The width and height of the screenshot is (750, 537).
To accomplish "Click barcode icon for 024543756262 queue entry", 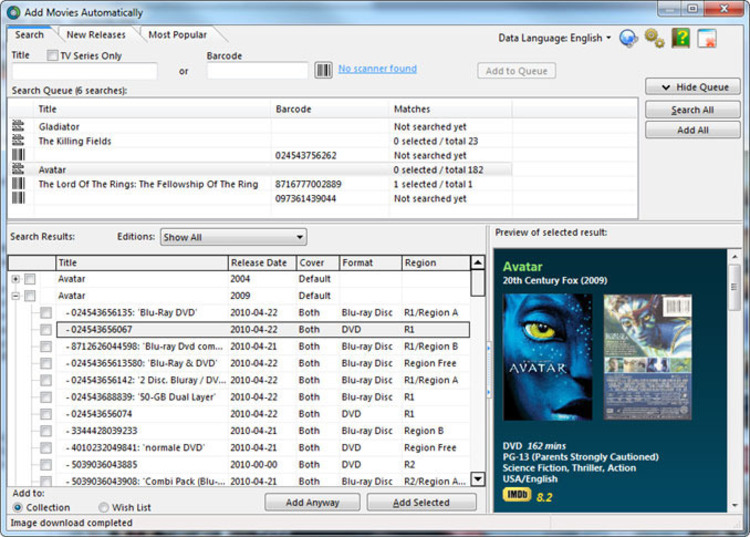I will pos(18,155).
